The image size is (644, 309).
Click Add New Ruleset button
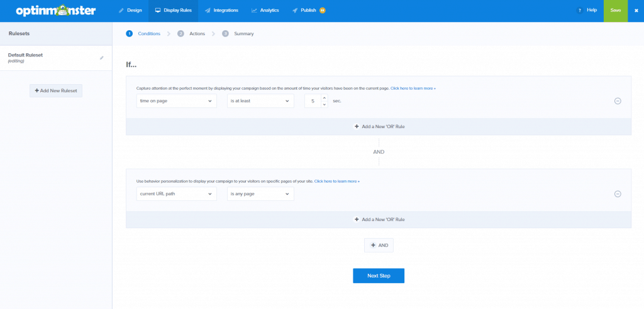pyautogui.click(x=56, y=91)
